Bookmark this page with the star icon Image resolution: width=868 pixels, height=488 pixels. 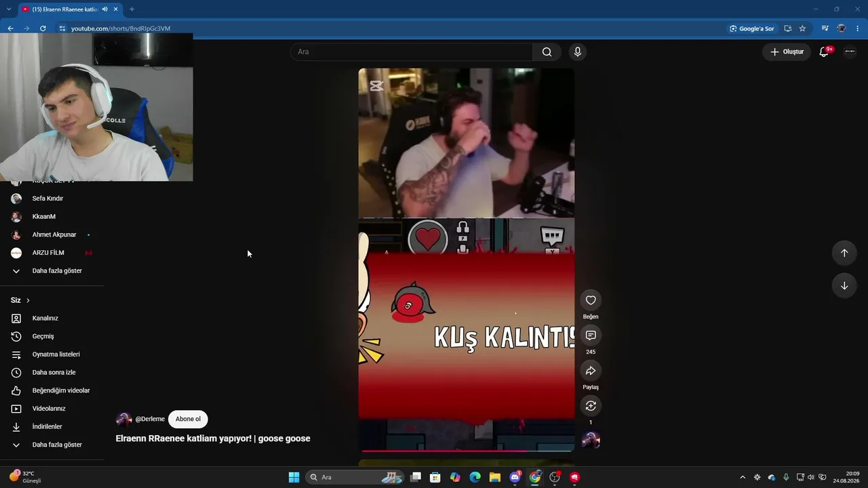tap(802, 28)
